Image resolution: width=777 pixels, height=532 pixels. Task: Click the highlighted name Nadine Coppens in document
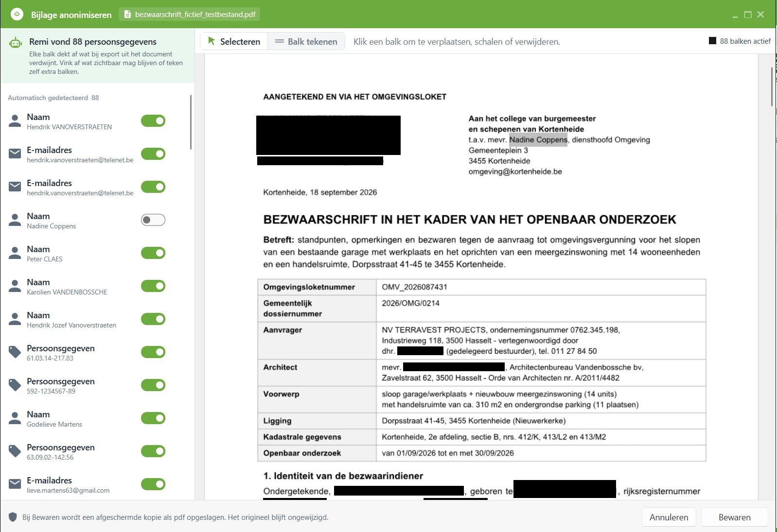point(538,140)
